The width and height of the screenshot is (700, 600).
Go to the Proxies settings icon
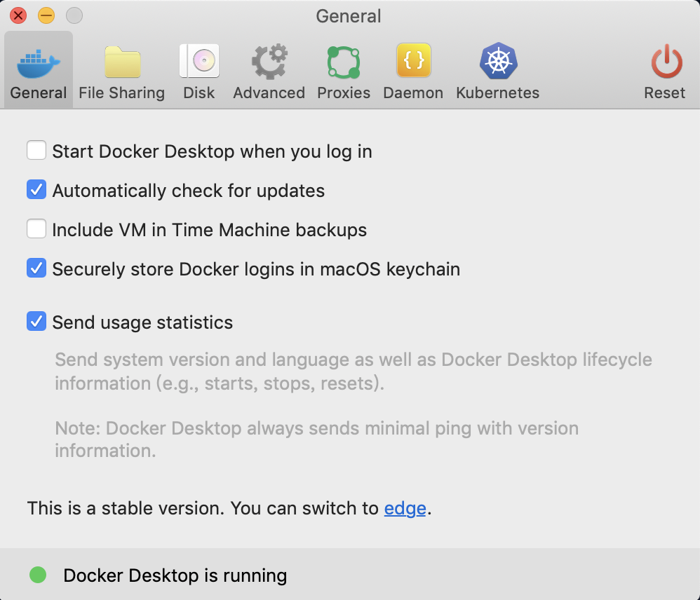[344, 63]
